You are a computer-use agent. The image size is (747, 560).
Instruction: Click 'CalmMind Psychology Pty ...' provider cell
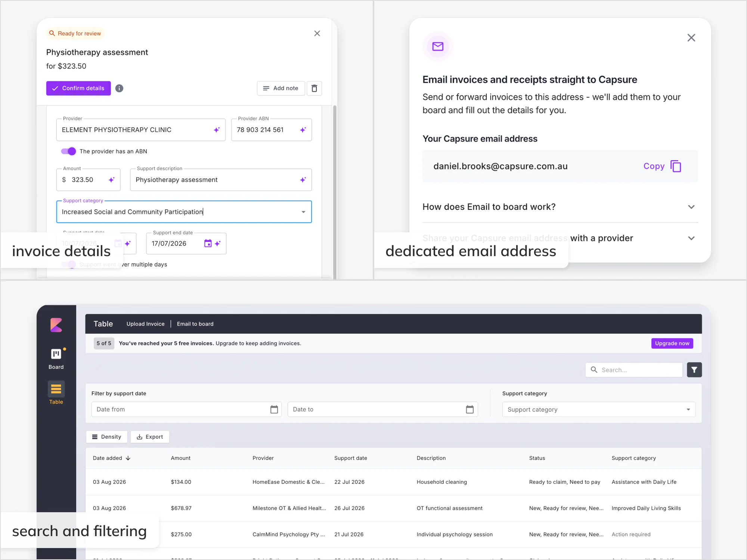click(x=288, y=534)
